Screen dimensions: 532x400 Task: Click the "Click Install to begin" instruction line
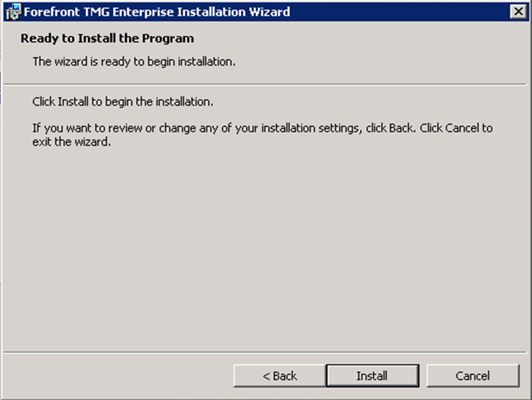[123, 101]
